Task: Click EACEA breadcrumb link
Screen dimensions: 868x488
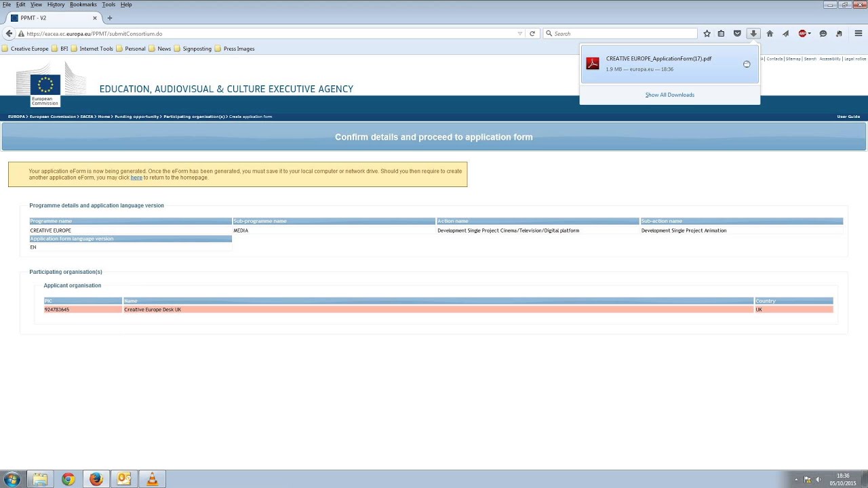Action: point(87,117)
